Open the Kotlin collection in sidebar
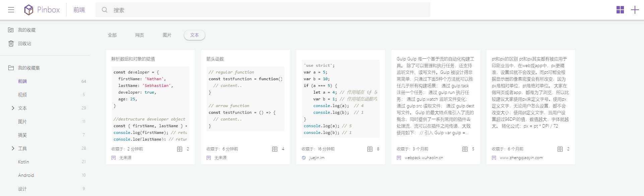The height and width of the screenshot is (196, 644). click(23, 162)
